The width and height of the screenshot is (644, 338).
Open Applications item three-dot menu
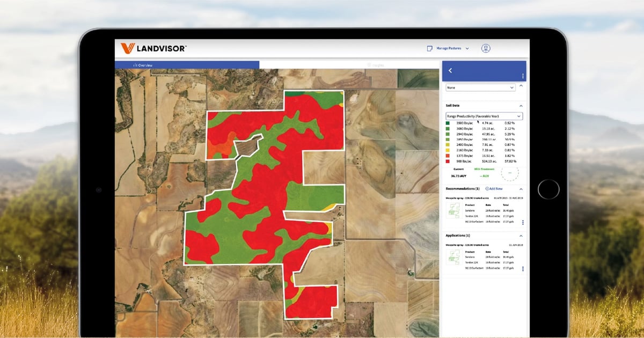pos(523,269)
